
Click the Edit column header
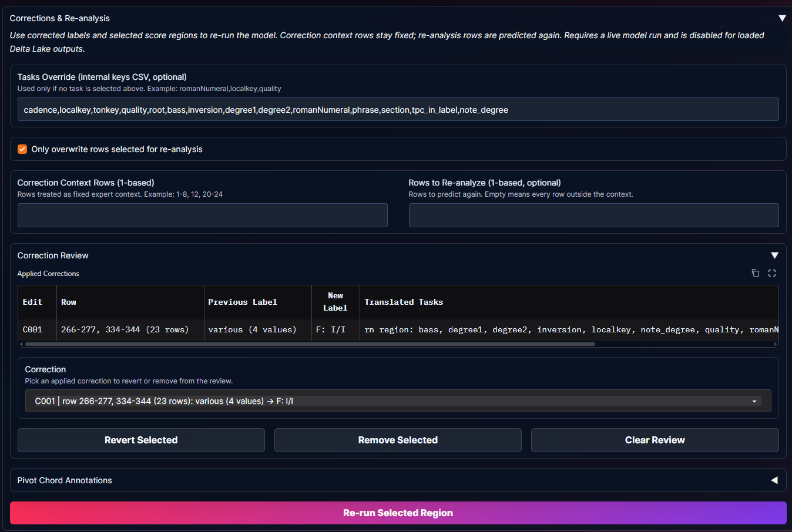pyautogui.click(x=37, y=302)
